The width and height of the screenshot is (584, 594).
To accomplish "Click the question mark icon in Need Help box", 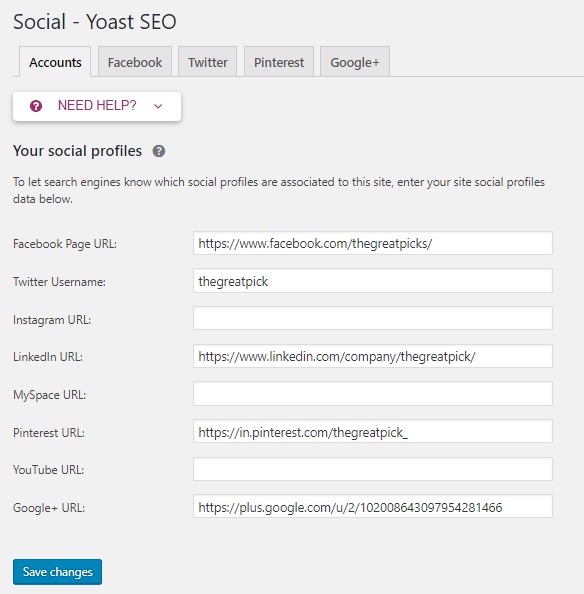I will click(36, 106).
